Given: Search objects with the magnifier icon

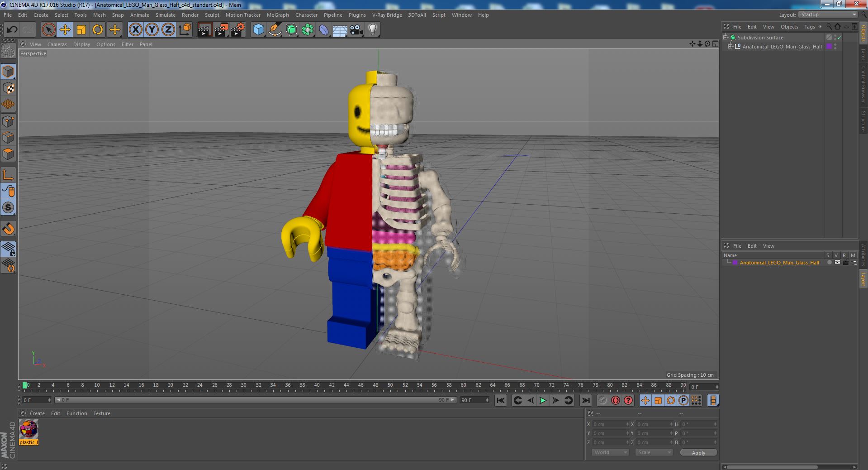Looking at the screenshot, I should point(829,27).
